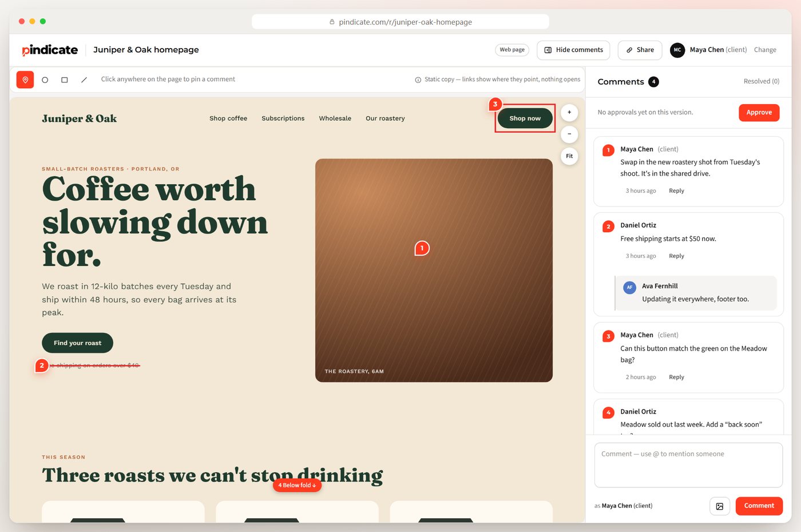The height and width of the screenshot is (532, 801).
Task: Click pin marker 1 on the hero image
Action: pos(422,248)
